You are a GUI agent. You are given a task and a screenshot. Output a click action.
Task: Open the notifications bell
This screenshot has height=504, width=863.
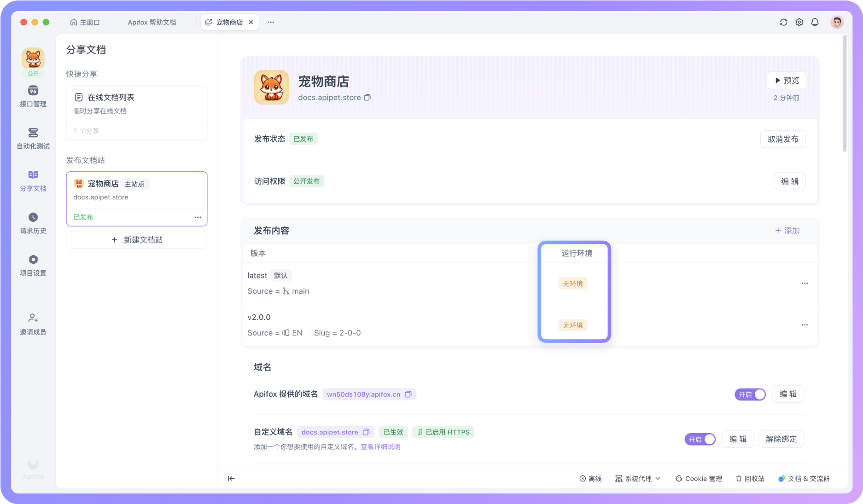point(815,22)
